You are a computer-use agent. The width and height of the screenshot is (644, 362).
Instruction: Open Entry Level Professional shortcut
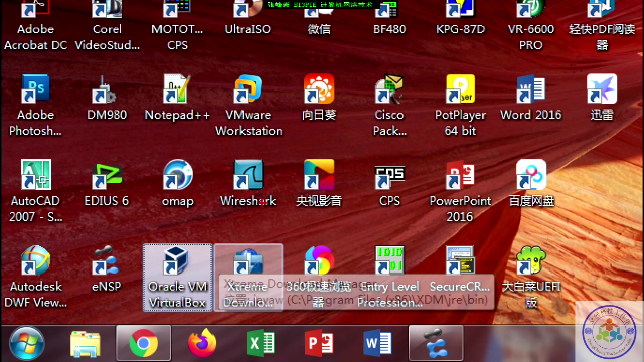tap(389, 277)
